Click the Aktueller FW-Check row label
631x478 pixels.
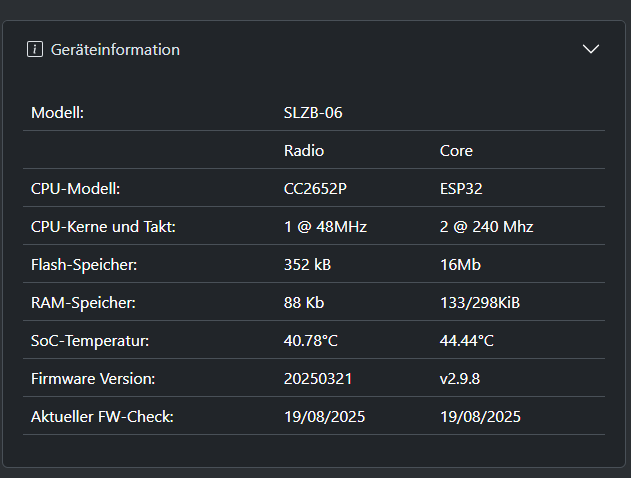coord(102,417)
